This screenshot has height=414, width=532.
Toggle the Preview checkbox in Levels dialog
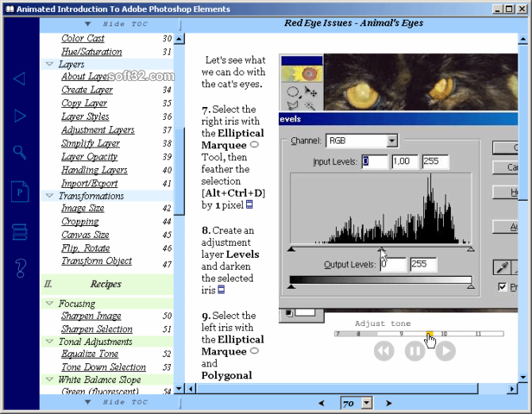[x=502, y=287]
